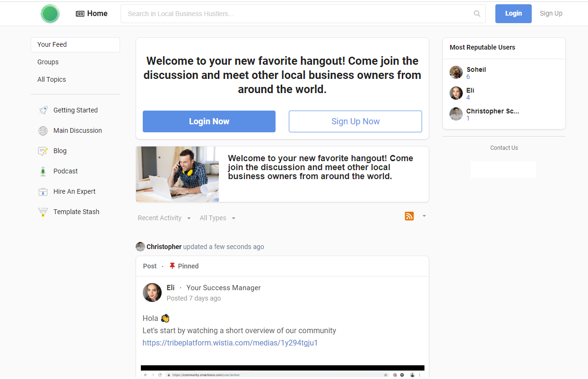588x379 pixels.
Task: Select Groups in the left sidebar
Action: pyautogui.click(x=48, y=62)
